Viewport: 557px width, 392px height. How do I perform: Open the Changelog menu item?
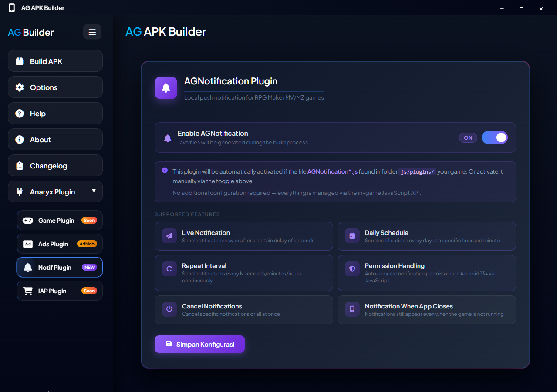tap(55, 165)
